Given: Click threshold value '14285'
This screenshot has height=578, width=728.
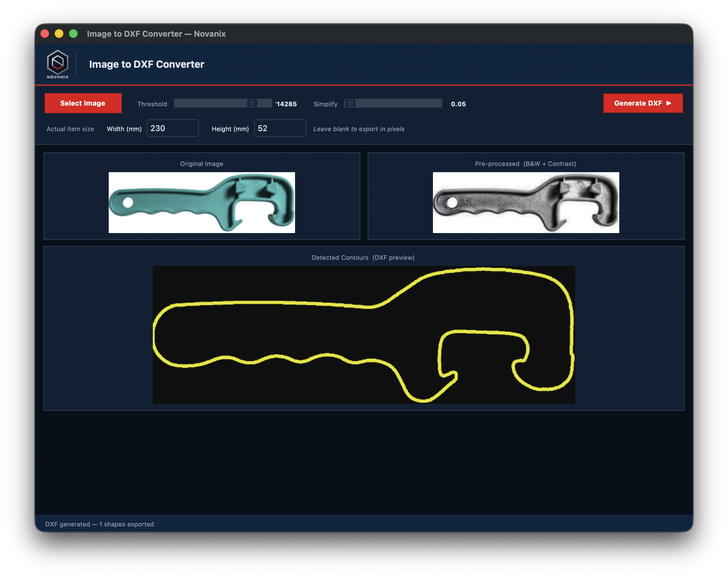Looking at the screenshot, I should (x=286, y=104).
